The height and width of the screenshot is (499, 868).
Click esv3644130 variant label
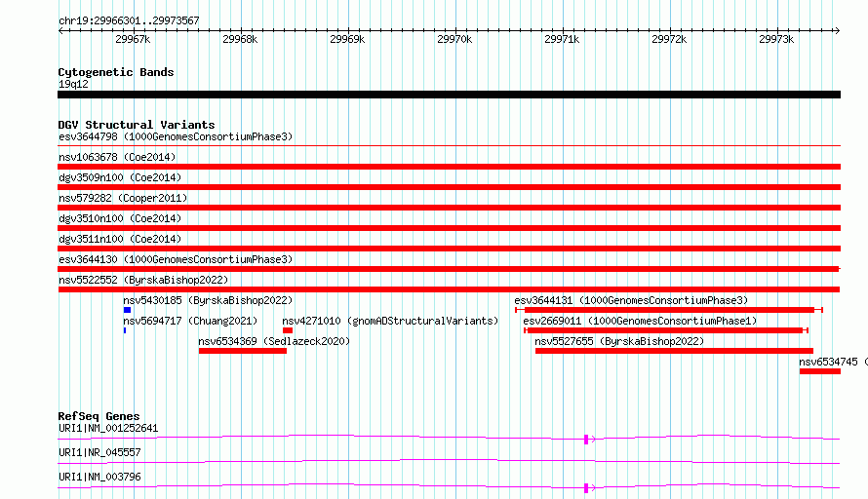[176, 259]
